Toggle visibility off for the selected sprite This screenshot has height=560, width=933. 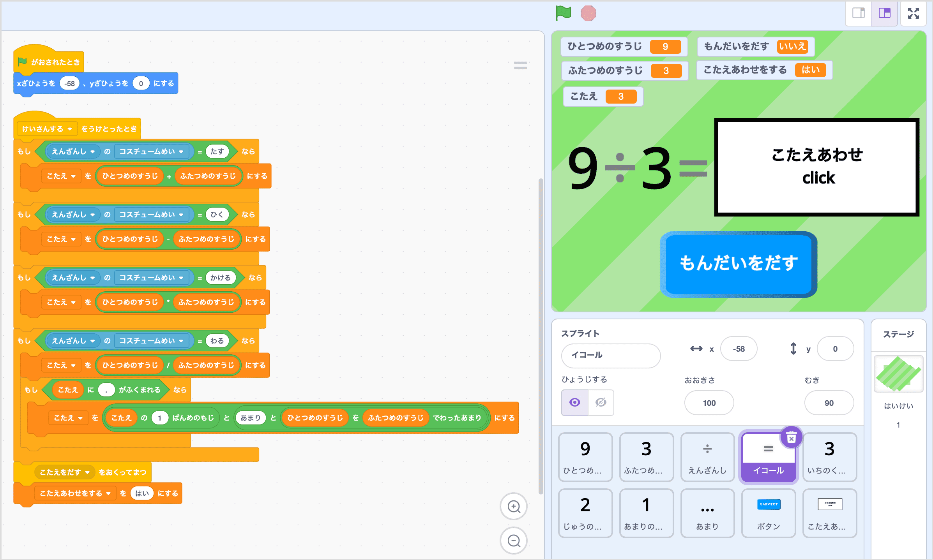(600, 403)
